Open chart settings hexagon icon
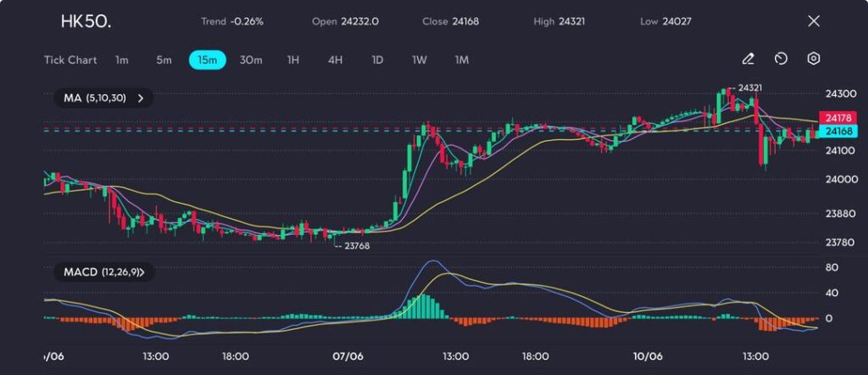This screenshot has width=868, height=375. point(813,59)
